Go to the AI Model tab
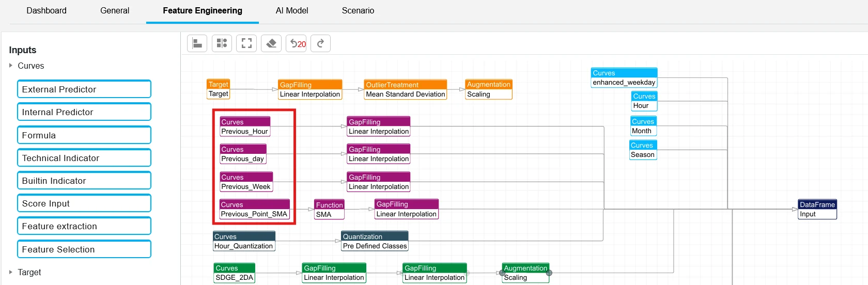The height and width of the screenshot is (285, 868). click(x=292, y=11)
